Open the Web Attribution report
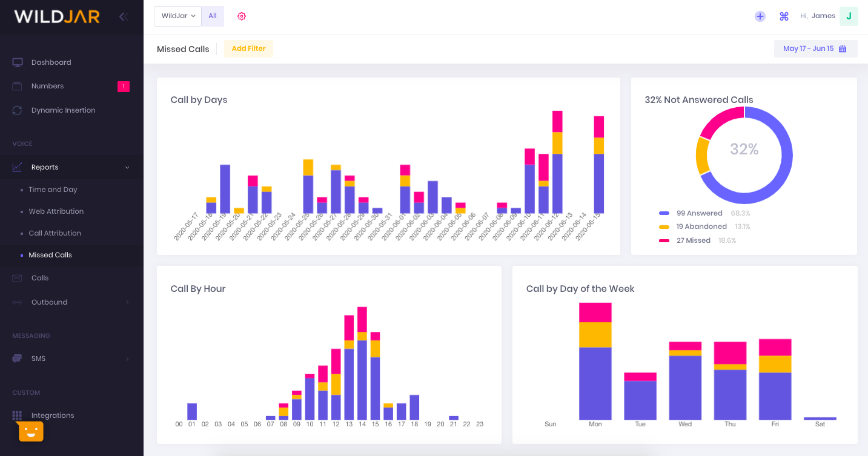The image size is (868, 456). click(57, 211)
